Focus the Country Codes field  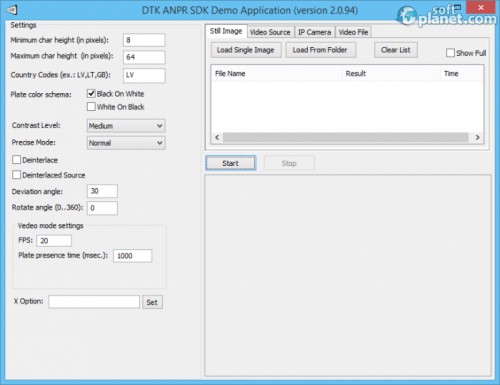coord(144,75)
